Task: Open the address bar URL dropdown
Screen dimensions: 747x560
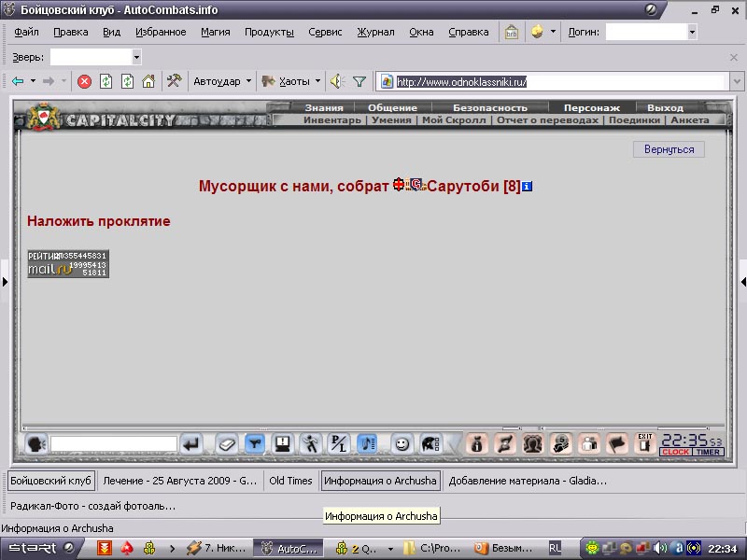Action: (x=738, y=81)
